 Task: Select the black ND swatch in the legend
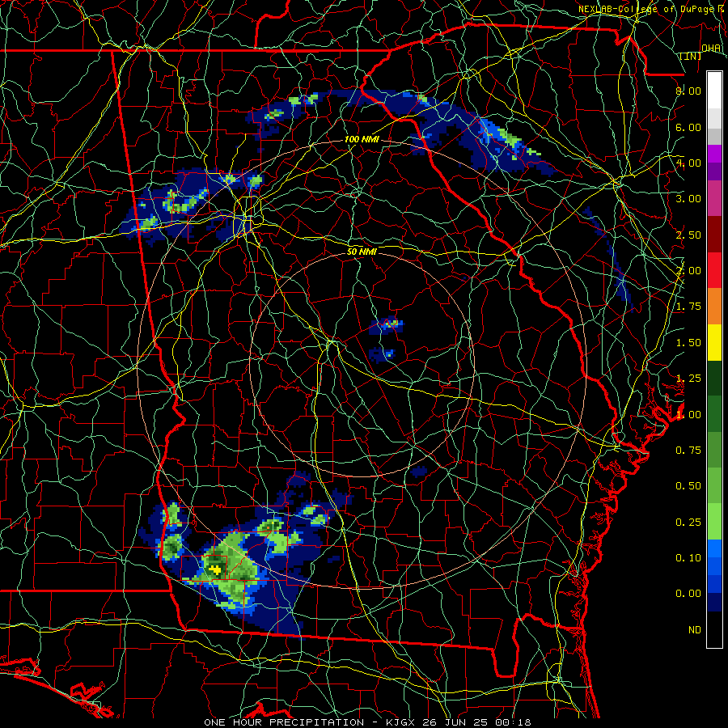714,629
